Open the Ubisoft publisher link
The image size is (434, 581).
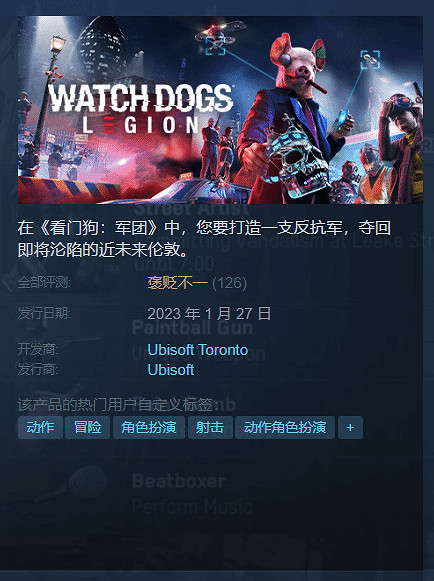(x=170, y=370)
